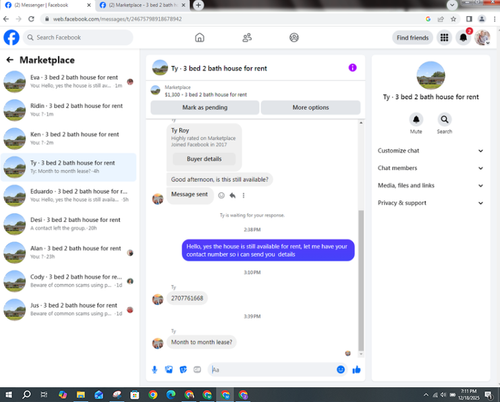Open Cody's house for rent conversation
Screen dimensions: 500x402
[68, 281]
